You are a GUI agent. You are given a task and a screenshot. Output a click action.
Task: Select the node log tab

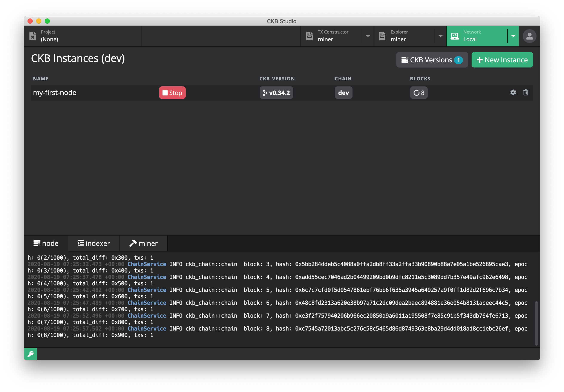46,243
